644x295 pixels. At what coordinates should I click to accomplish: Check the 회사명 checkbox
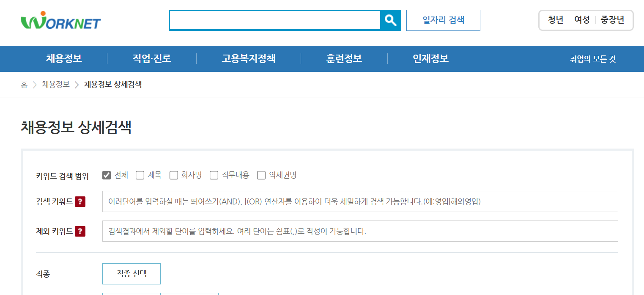click(x=173, y=175)
